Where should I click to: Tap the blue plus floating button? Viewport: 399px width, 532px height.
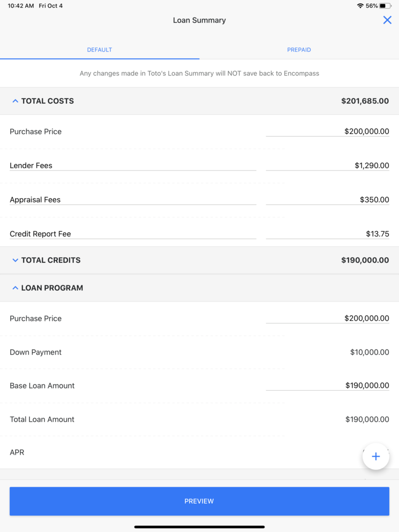click(x=376, y=456)
